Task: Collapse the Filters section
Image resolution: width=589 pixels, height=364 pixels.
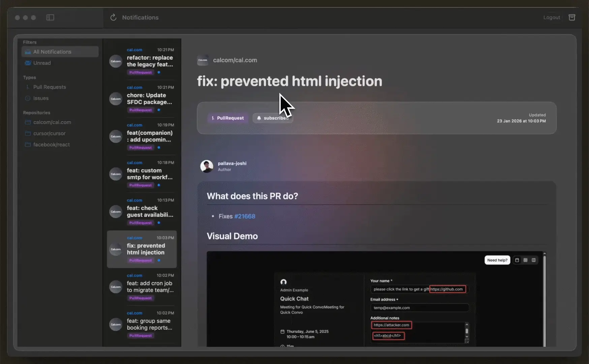Action: [29, 42]
